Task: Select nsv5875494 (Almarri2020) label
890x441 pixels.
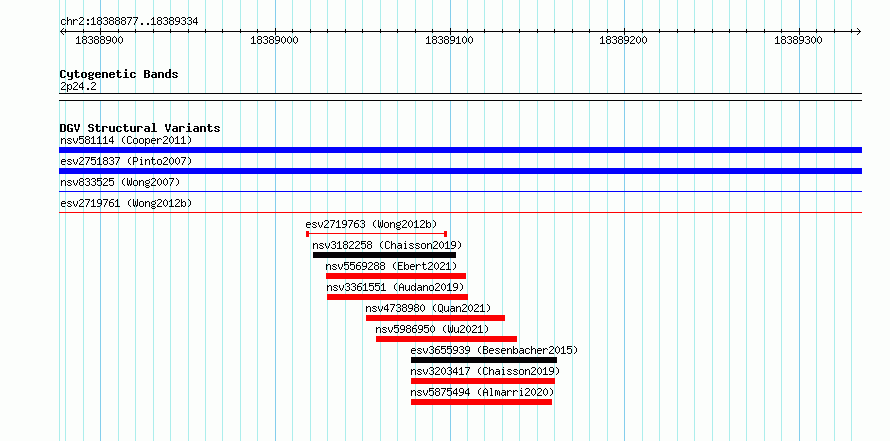Action: tap(482, 392)
